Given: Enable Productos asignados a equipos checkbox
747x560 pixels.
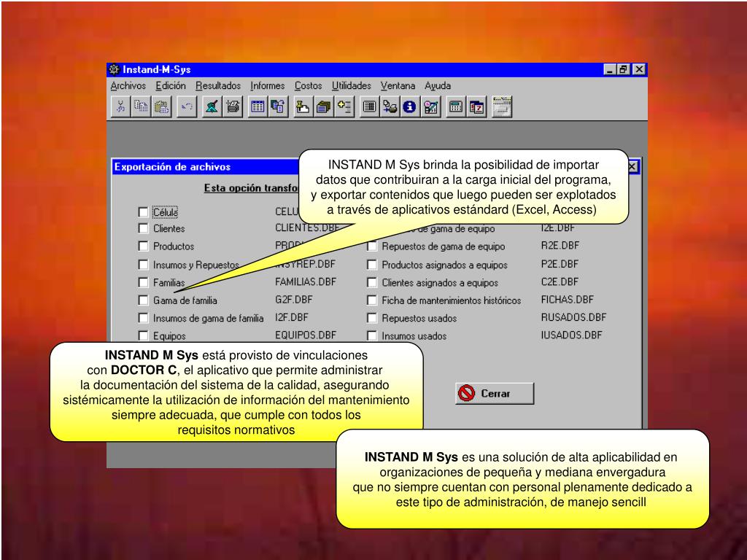Looking at the screenshot, I should click(x=371, y=264).
